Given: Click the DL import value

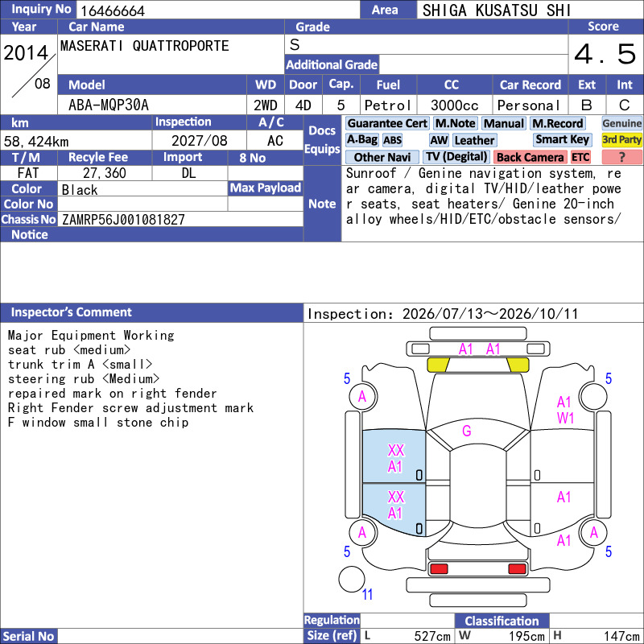Looking at the screenshot, I should (188, 173).
